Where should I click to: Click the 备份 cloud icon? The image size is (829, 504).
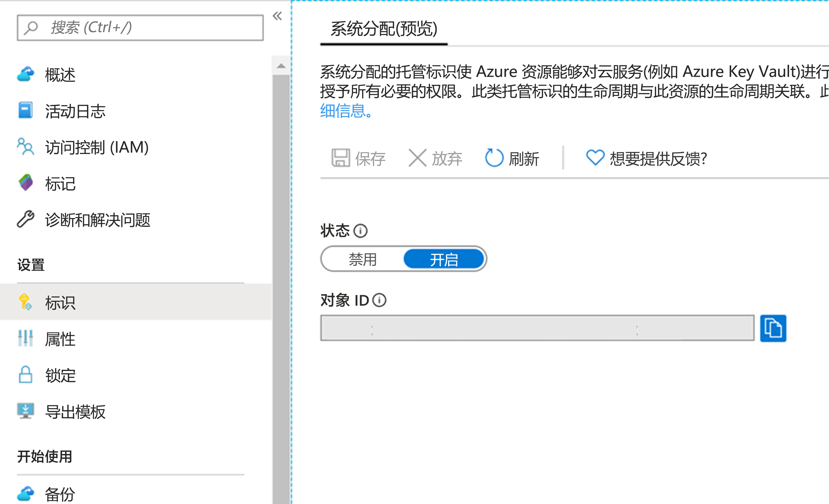tap(26, 494)
